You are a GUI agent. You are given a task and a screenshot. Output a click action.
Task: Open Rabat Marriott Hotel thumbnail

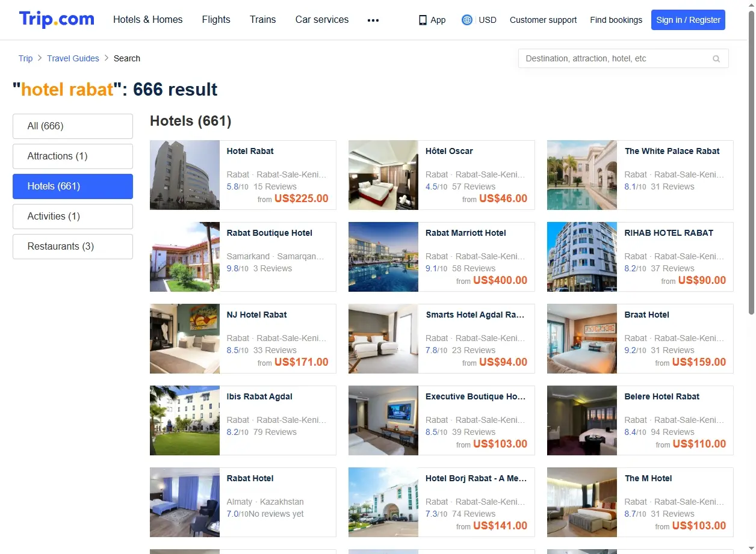pos(383,257)
